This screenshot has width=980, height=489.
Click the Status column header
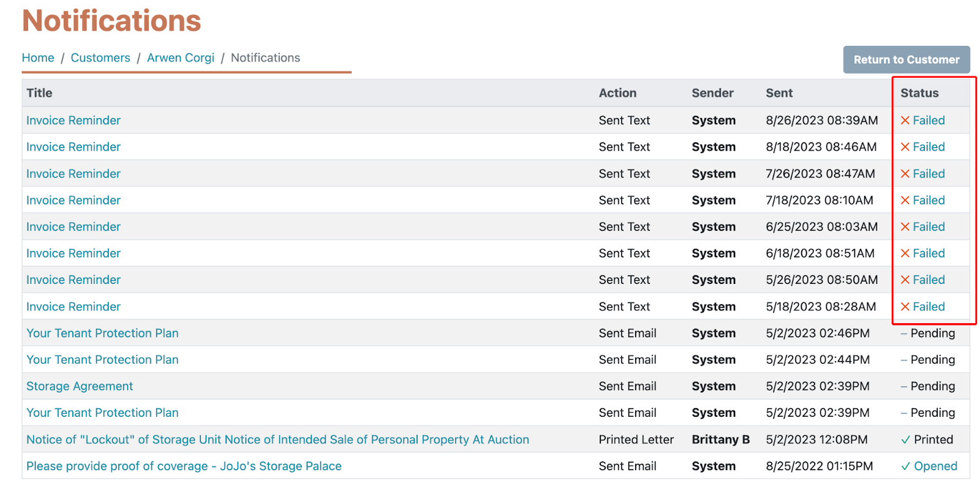tap(919, 93)
